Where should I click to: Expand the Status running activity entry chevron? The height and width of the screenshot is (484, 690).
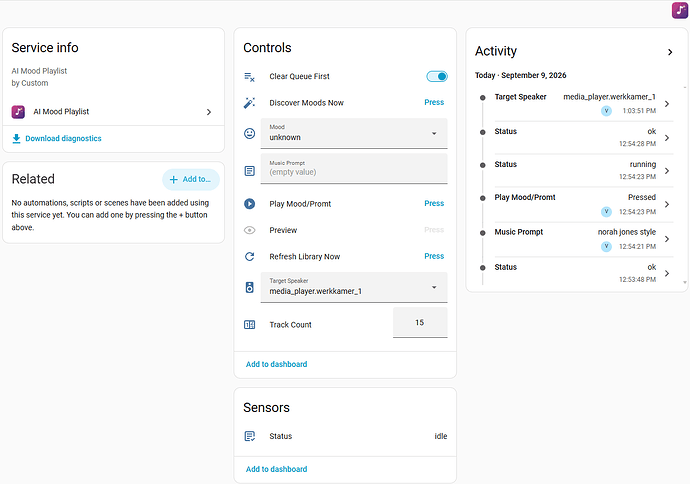click(667, 171)
